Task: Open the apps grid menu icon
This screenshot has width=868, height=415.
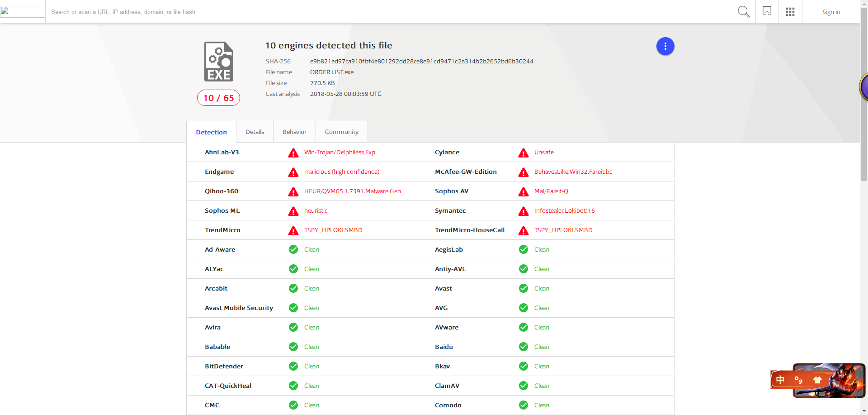Action: click(x=790, y=12)
